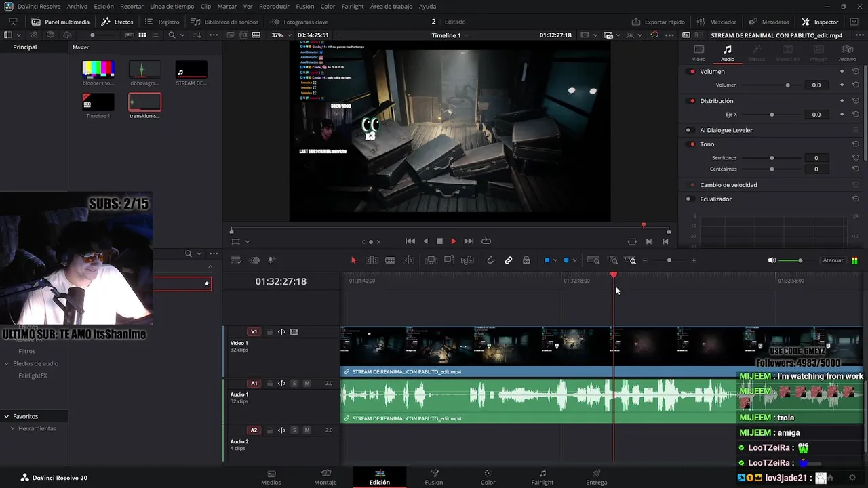The image size is (868, 488).
Task: Select the red arrow selection tool
Action: tap(353, 260)
